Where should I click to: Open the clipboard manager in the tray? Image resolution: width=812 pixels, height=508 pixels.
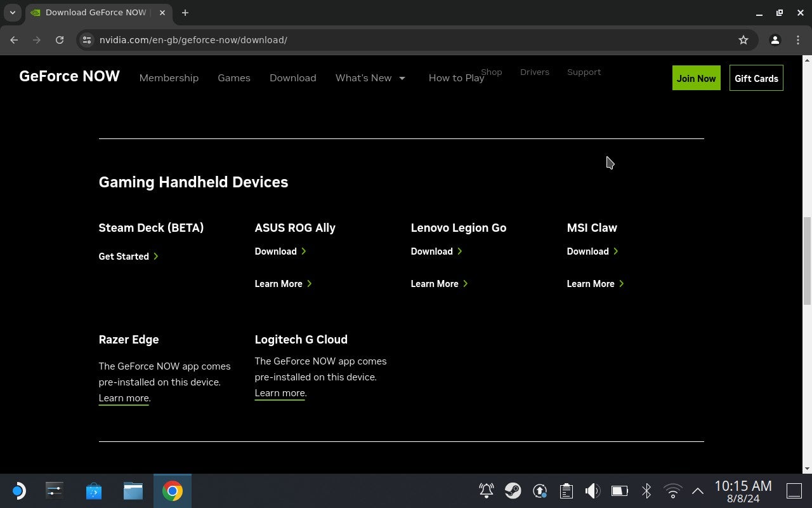coord(566,490)
